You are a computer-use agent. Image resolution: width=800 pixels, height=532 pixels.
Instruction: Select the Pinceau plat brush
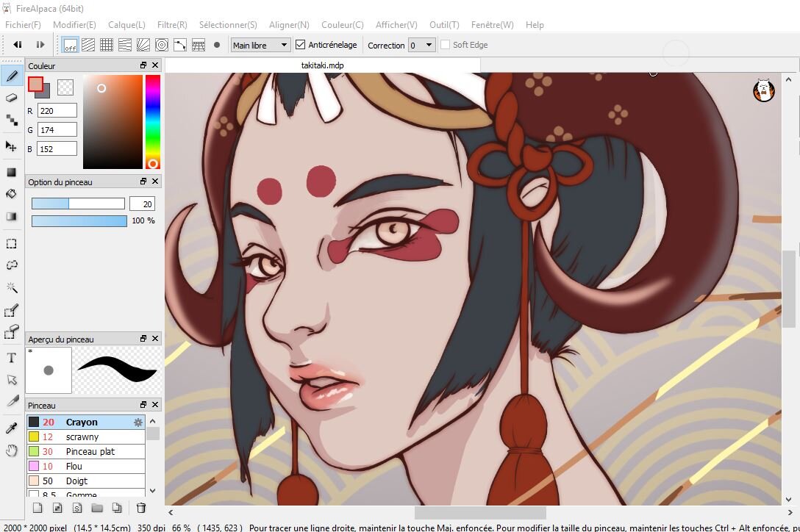click(x=86, y=451)
